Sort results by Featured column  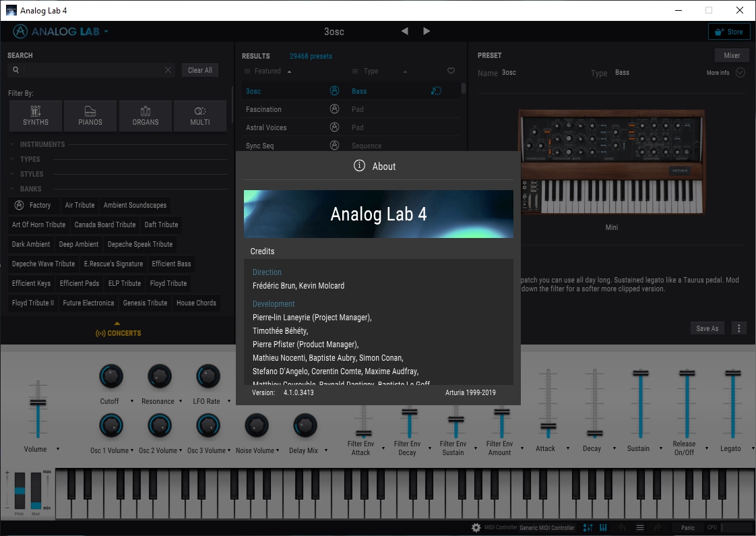coord(267,71)
